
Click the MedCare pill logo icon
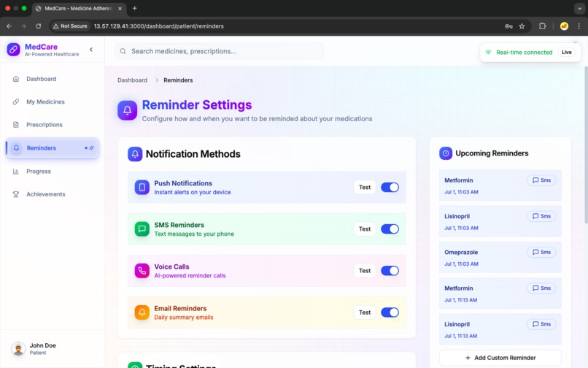(14, 49)
